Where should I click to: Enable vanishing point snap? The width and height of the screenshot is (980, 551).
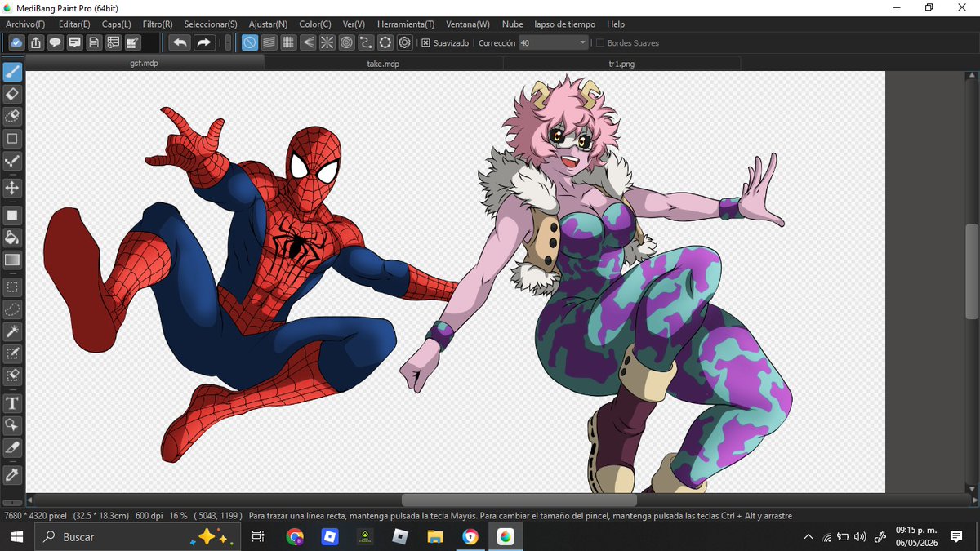pyautogui.click(x=308, y=42)
